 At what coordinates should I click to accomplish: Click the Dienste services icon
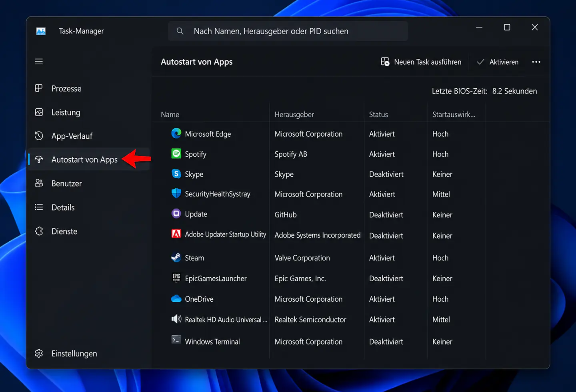(x=39, y=231)
